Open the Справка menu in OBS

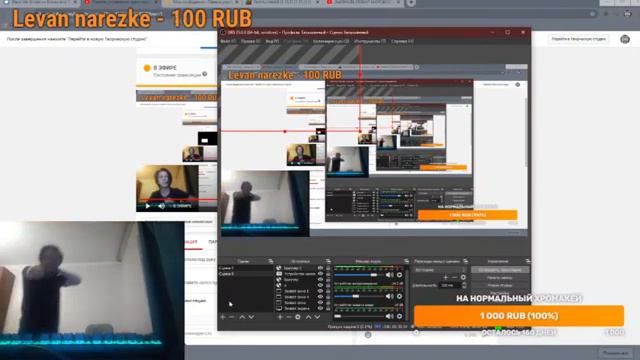point(402,41)
